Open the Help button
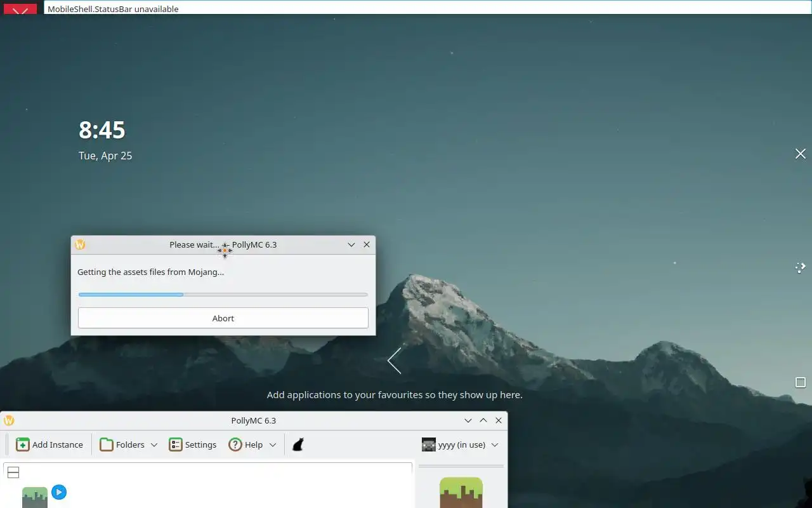 coord(246,444)
